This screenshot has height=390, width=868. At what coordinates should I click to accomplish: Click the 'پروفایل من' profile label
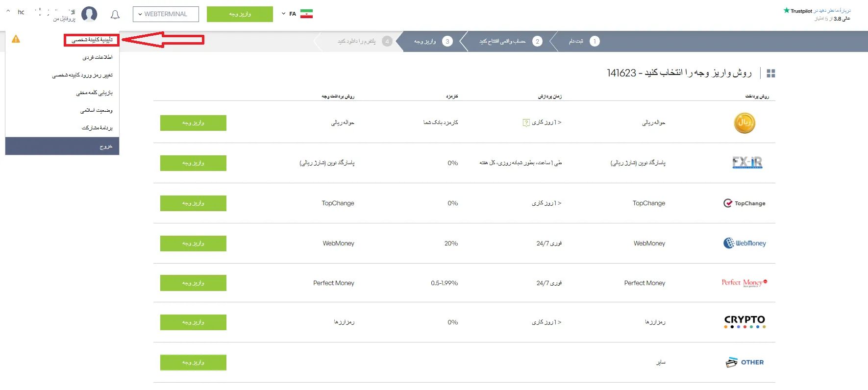(x=64, y=19)
